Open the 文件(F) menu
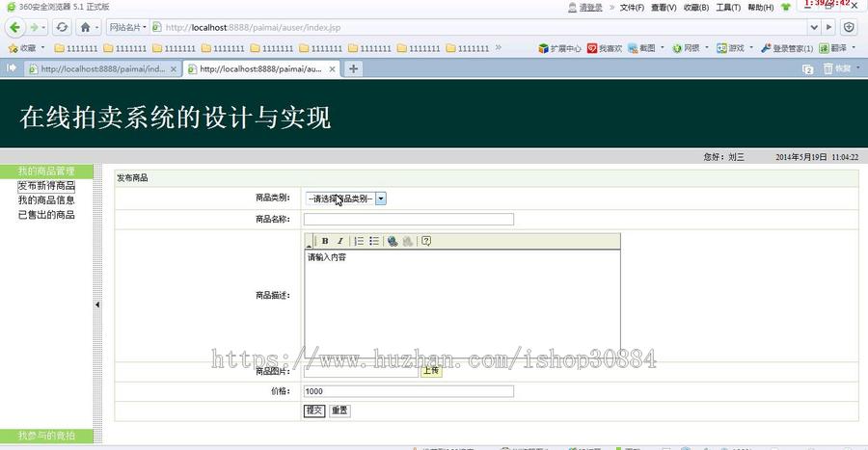 pos(632,7)
